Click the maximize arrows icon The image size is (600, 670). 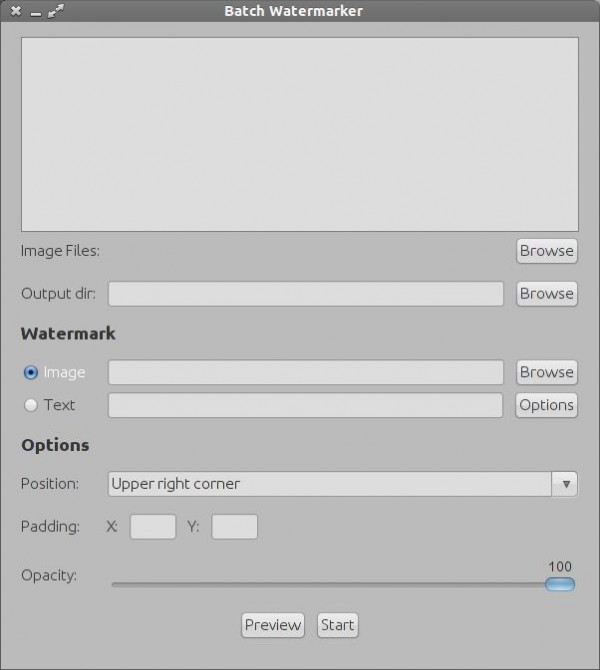(x=56, y=11)
